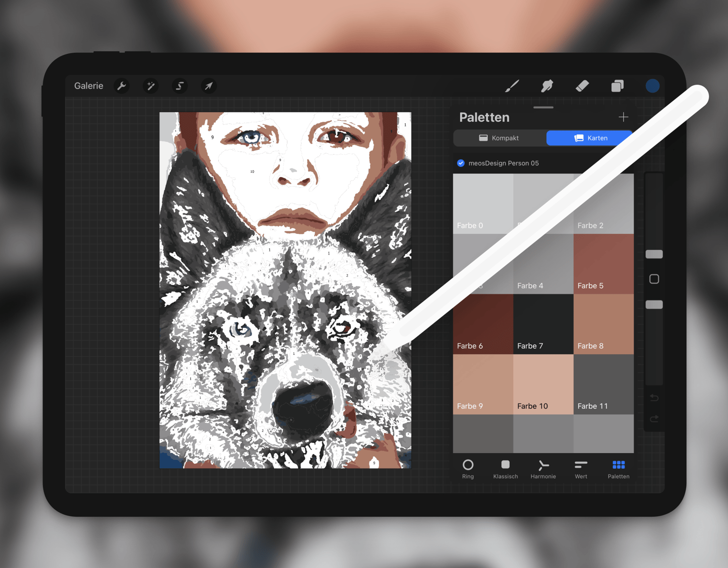Switch palettes view to Kompakt
This screenshot has height=568, width=728.
tap(499, 138)
